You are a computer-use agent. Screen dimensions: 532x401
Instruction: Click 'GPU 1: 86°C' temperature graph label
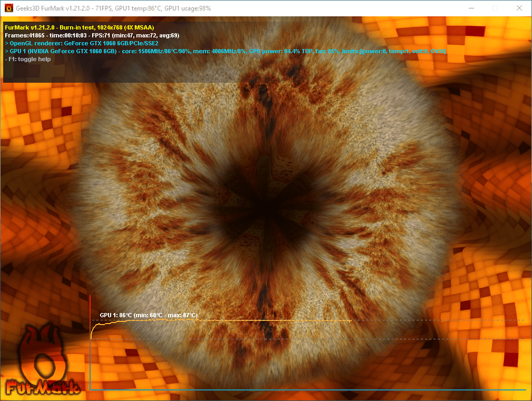tap(149, 315)
